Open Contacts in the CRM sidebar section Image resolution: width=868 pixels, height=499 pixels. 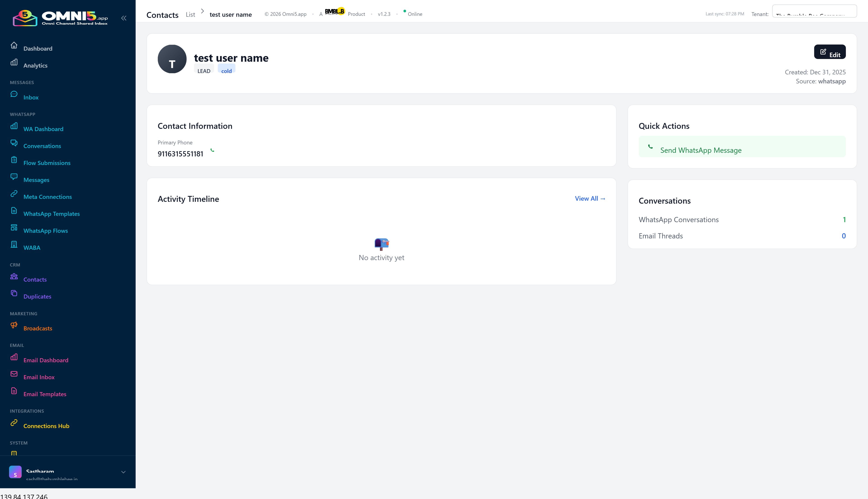[35, 280]
